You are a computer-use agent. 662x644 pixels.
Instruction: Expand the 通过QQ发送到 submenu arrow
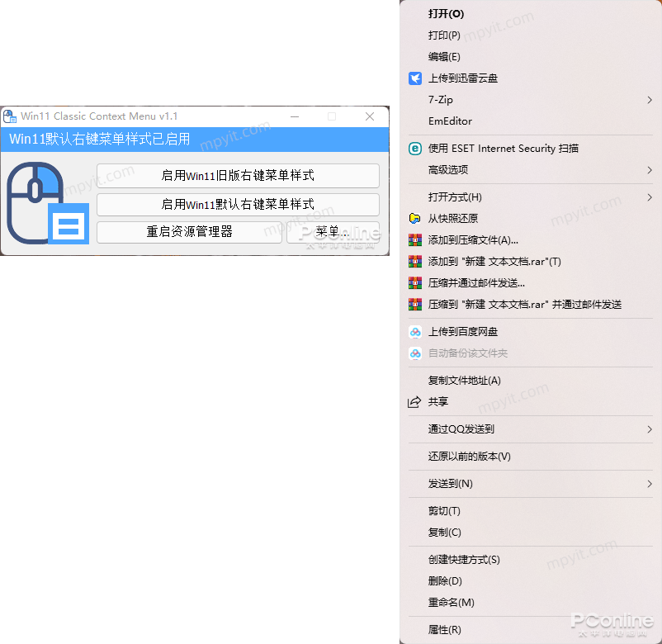(x=650, y=429)
